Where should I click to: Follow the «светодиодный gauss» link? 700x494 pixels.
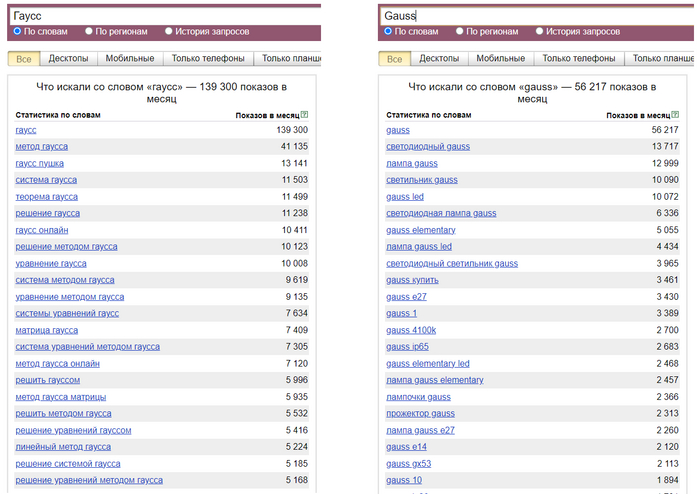(x=427, y=147)
